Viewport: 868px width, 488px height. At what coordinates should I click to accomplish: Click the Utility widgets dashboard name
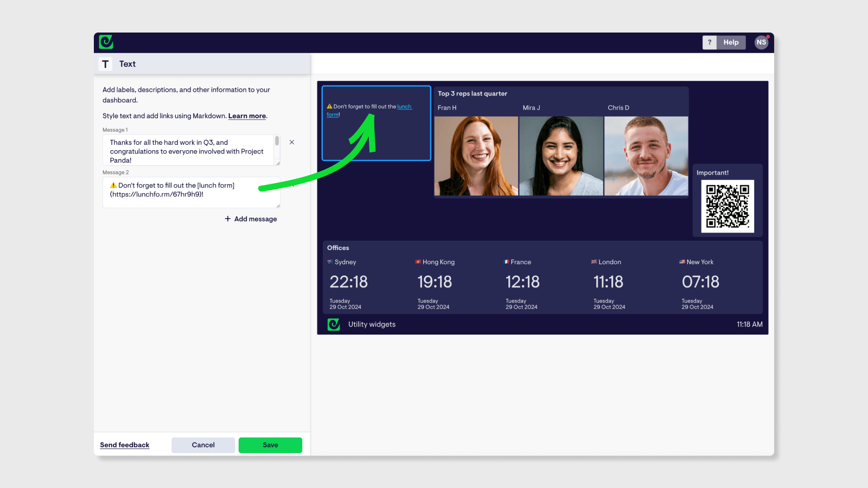point(372,325)
